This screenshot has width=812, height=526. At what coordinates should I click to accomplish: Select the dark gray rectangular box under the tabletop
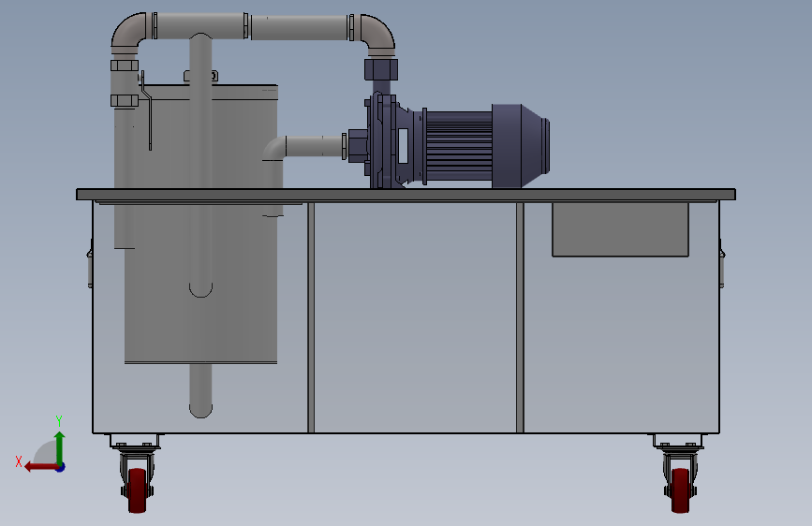coord(620,229)
